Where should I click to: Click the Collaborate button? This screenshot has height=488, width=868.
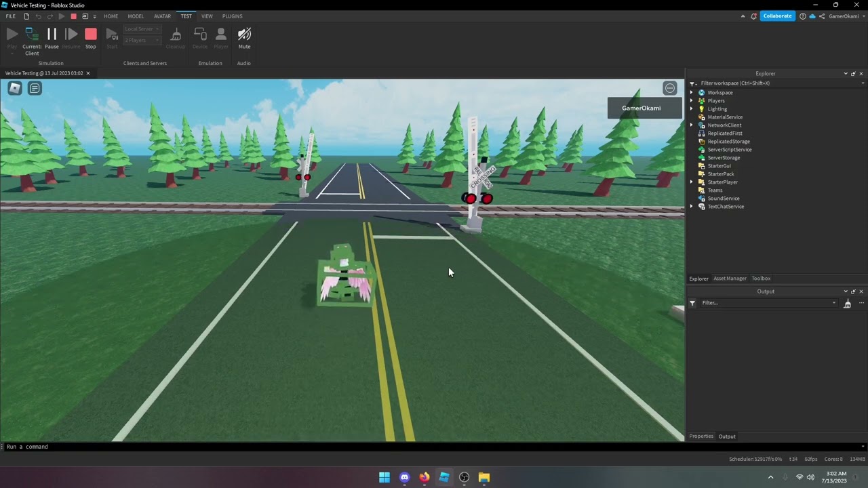[777, 16]
